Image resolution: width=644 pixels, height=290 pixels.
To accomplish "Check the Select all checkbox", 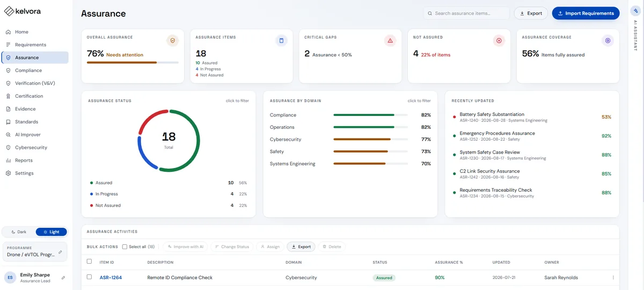I will pos(125,247).
